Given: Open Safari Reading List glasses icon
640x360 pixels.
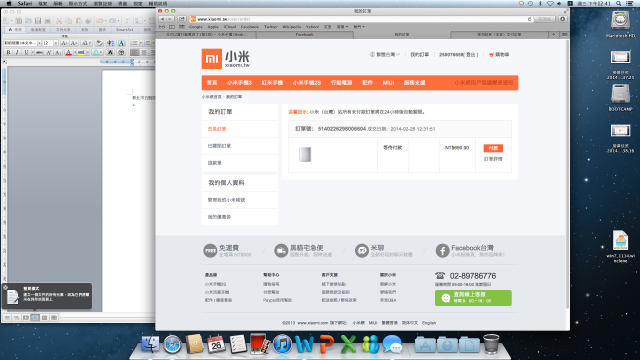Looking at the screenshot, I should 162,27.
